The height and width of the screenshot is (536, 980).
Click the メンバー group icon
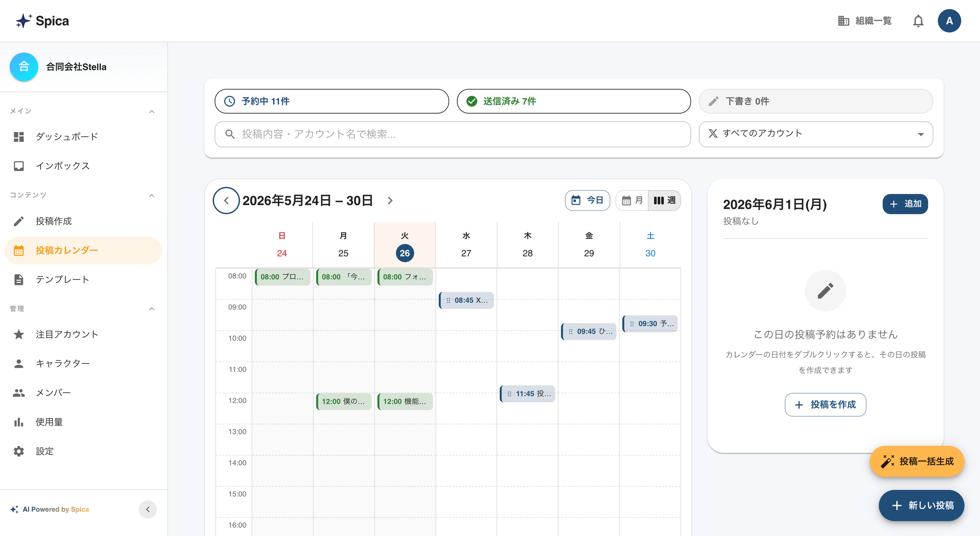coord(19,393)
